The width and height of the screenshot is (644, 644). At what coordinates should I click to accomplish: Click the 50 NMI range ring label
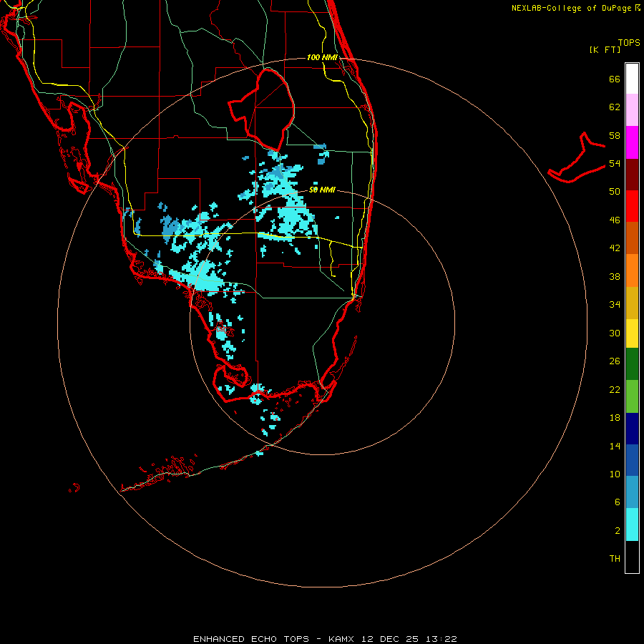coord(322,190)
